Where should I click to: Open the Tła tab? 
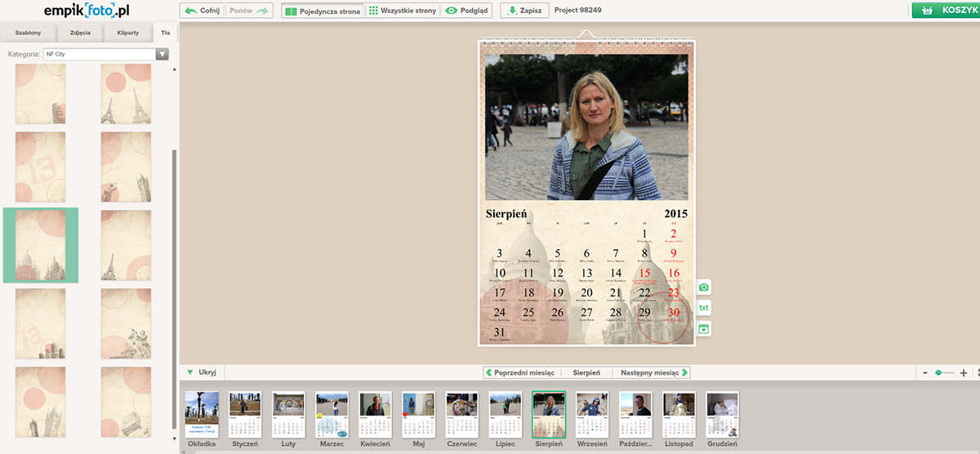[165, 33]
